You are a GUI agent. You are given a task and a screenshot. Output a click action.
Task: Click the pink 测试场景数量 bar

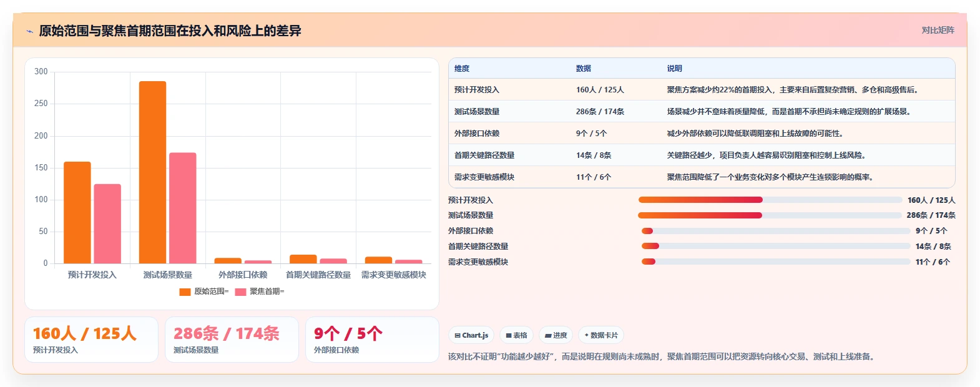pos(183,208)
